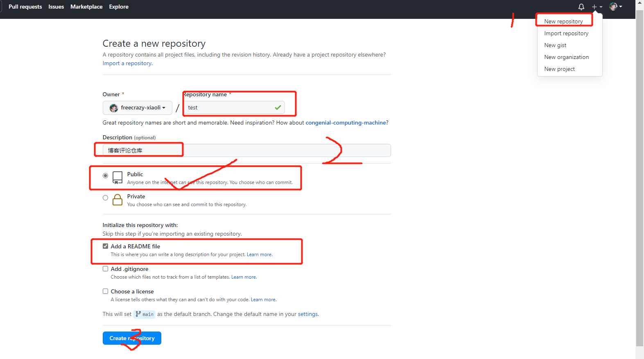Viewport: 644px width, 359px height.
Task: Expand the Owner freecrazy-xiaoli dropdown
Action: [x=138, y=108]
